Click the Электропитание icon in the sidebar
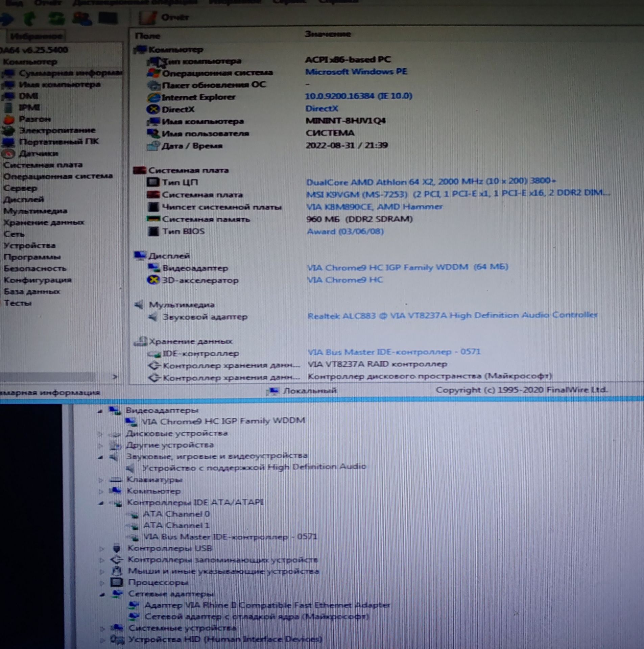644x649 pixels. pyautogui.click(x=9, y=130)
